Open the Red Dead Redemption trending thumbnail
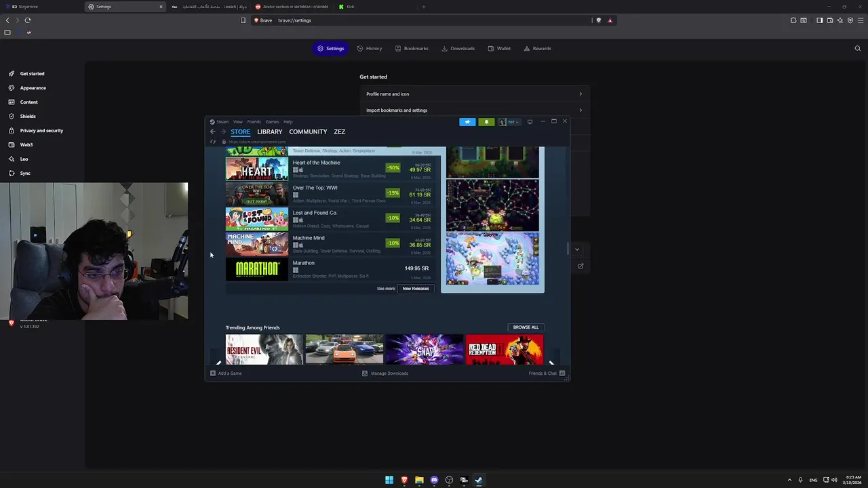This screenshot has width=868, height=488. pos(505,349)
